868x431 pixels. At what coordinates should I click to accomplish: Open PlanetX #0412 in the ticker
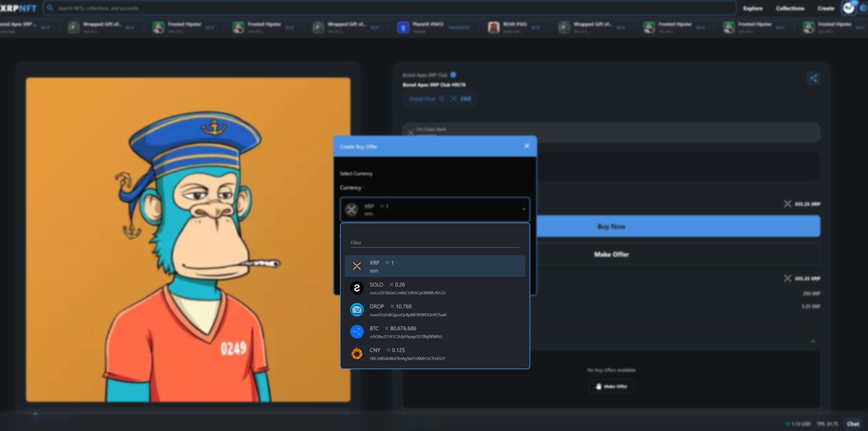(433, 27)
